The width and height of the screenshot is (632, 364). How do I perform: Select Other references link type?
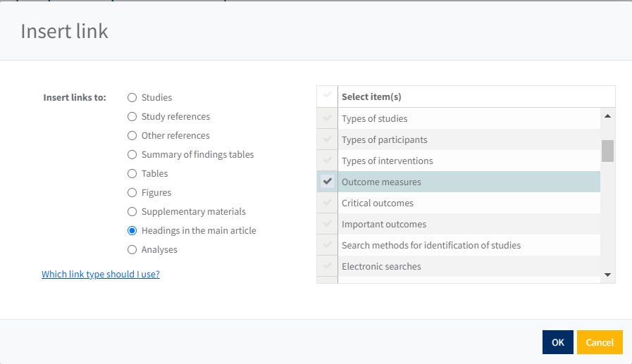132,136
